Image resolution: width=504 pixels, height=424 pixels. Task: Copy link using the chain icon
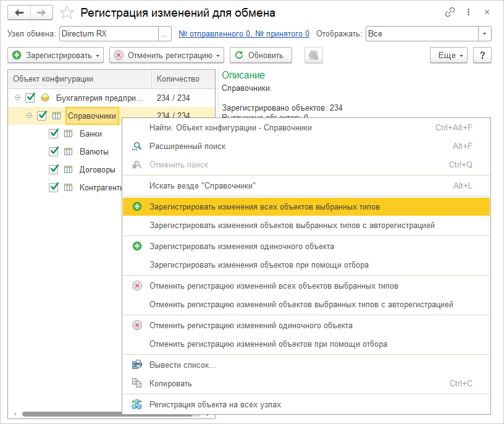[449, 13]
